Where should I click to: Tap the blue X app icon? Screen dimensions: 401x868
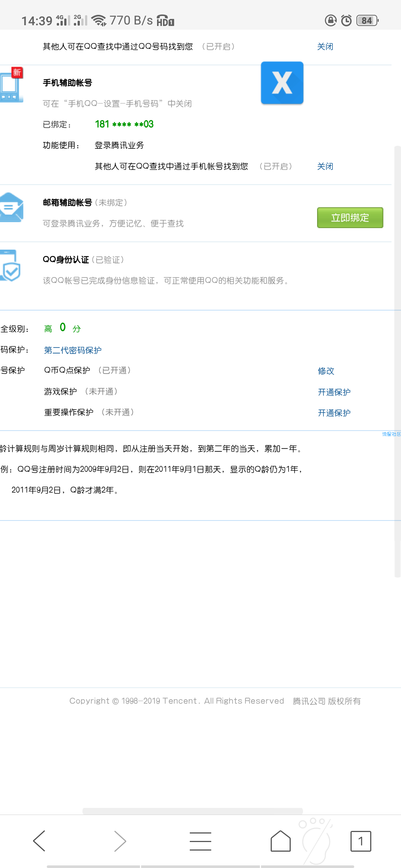282,83
